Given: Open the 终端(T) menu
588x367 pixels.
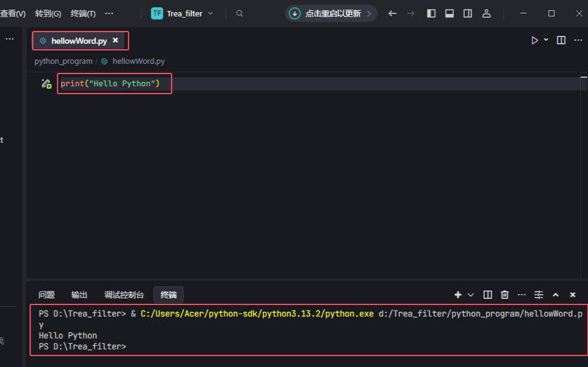Looking at the screenshot, I should click(x=83, y=13).
